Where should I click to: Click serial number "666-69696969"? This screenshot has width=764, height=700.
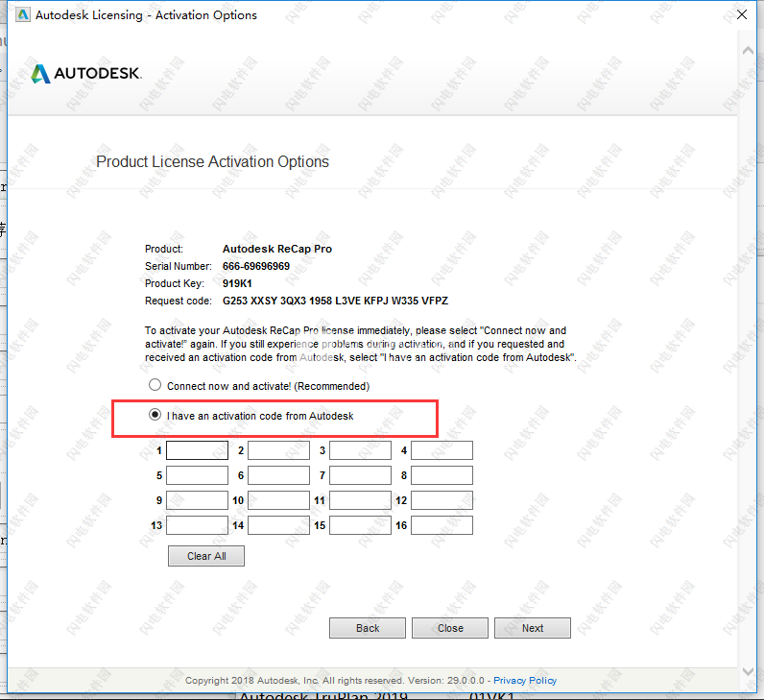tap(256, 266)
